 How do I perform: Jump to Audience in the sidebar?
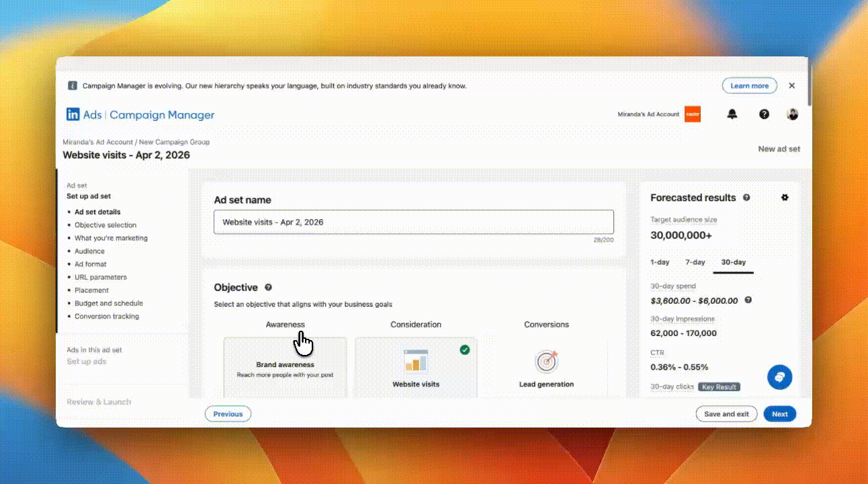[89, 251]
